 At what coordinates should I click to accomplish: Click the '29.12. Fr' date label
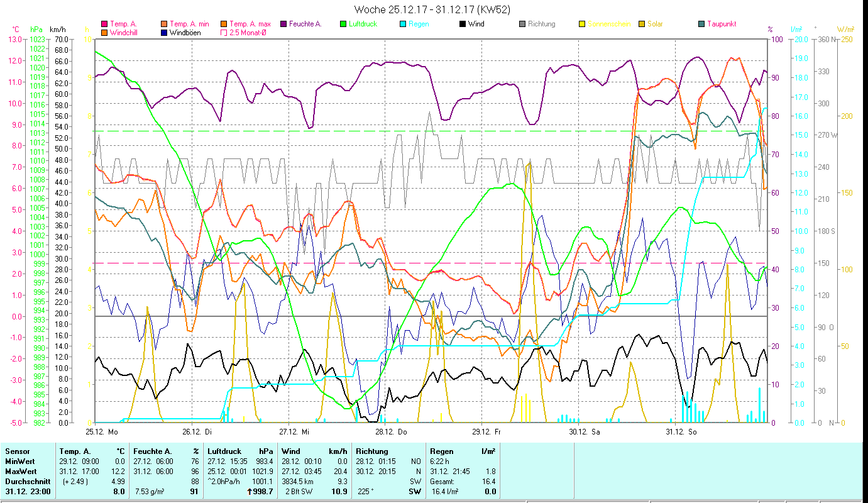coord(487,432)
